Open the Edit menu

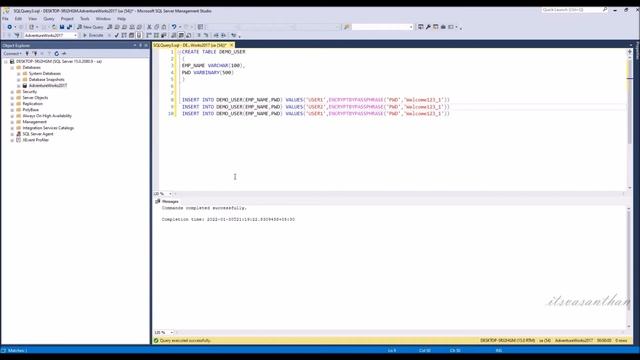click(18, 19)
